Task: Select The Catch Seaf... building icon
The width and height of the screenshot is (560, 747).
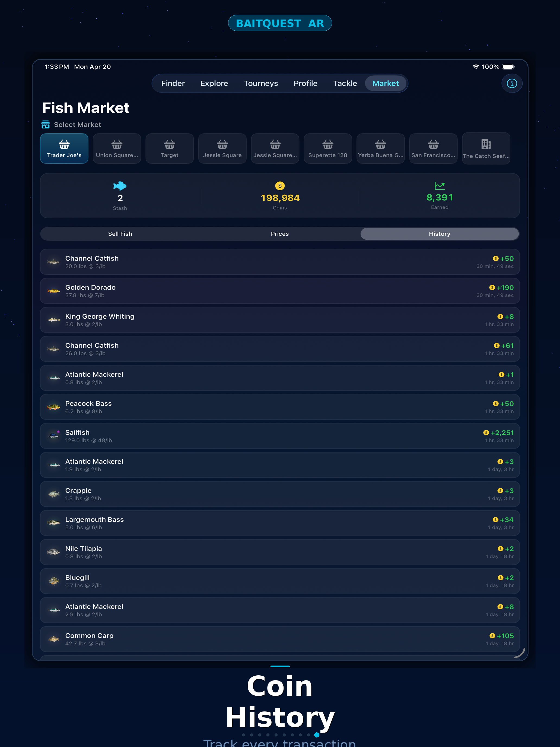Action: click(486, 144)
